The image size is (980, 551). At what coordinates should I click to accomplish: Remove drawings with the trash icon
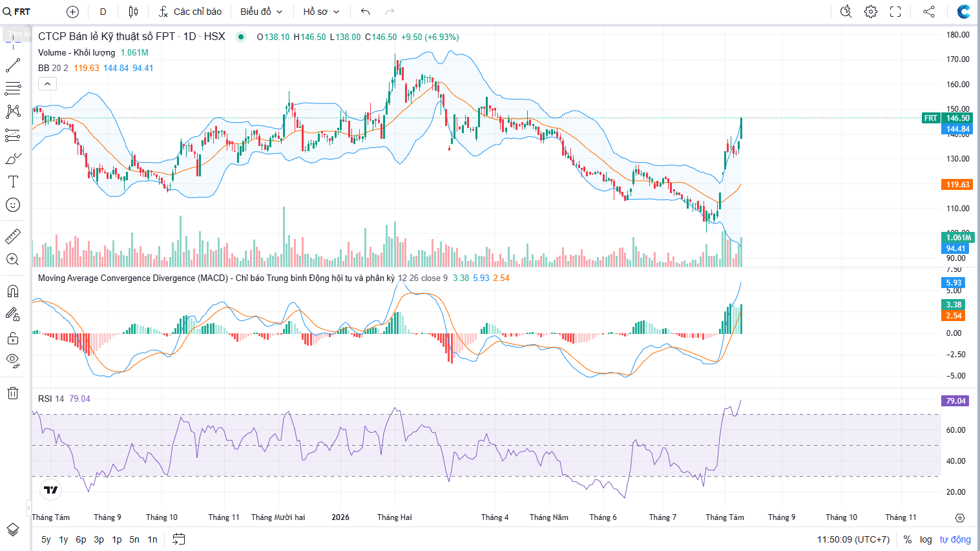[x=13, y=393]
